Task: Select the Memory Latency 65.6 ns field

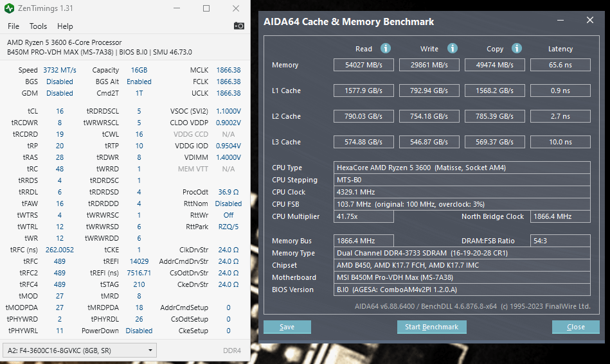Action: (x=561, y=65)
